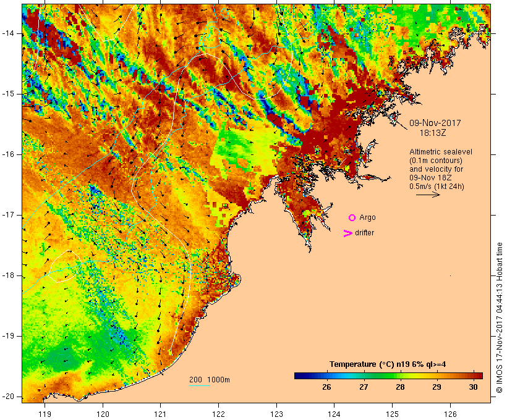Image resolution: width=507 pixels, height=420 pixels.
Task: Click the color bar value 28
Action: coord(400,387)
